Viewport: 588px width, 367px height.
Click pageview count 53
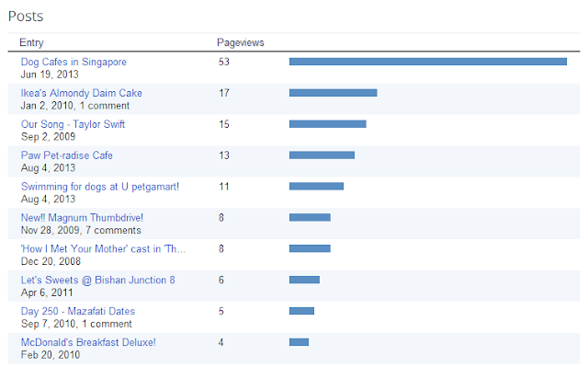click(x=224, y=62)
